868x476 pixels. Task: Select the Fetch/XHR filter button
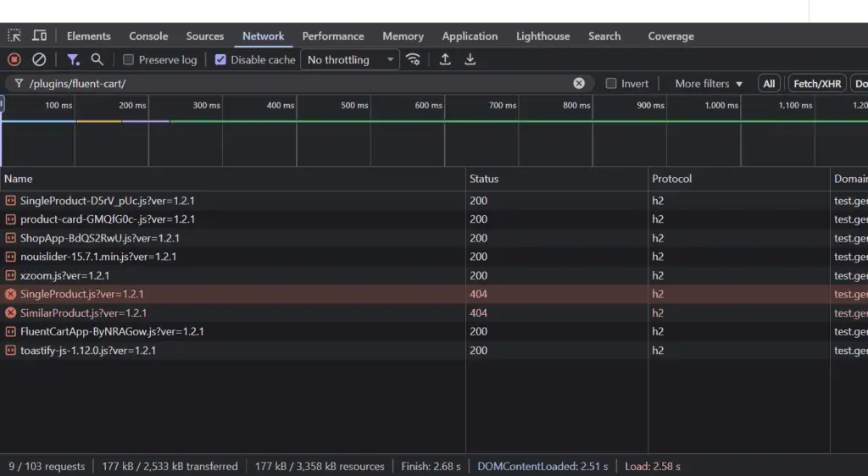[817, 84]
